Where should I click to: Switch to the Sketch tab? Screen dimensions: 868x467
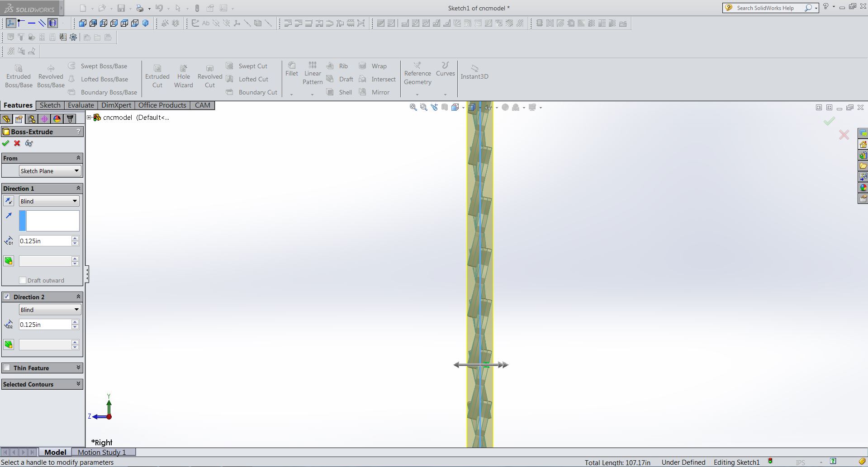50,105
